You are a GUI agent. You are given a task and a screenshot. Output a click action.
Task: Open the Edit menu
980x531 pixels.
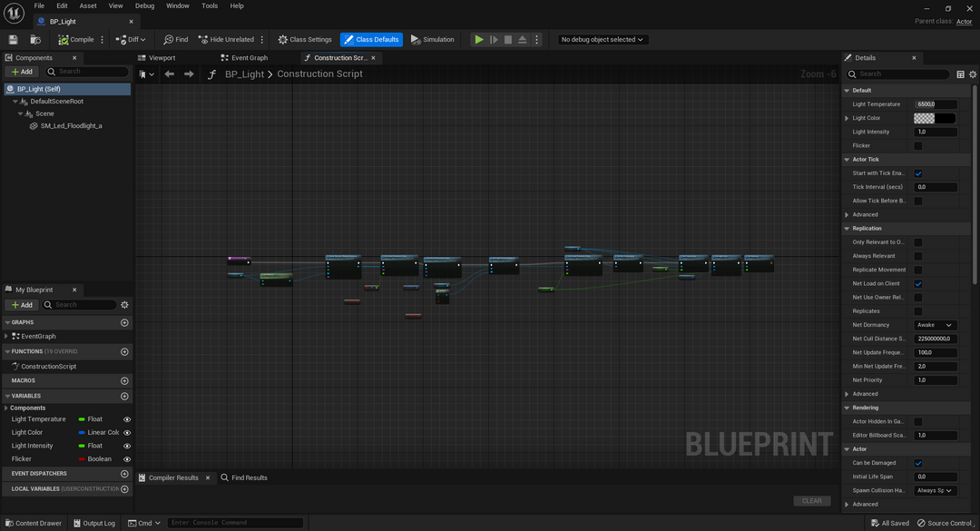(x=61, y=5)
